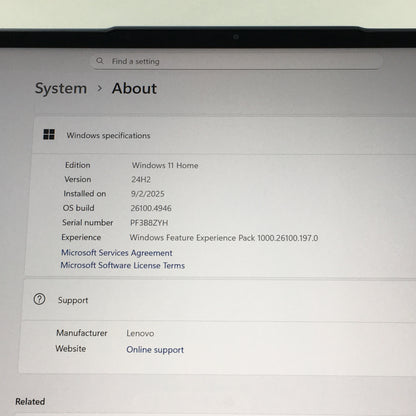Open the Online support link
The width and height of the screenshot is (416, 416).
(155, 350)
